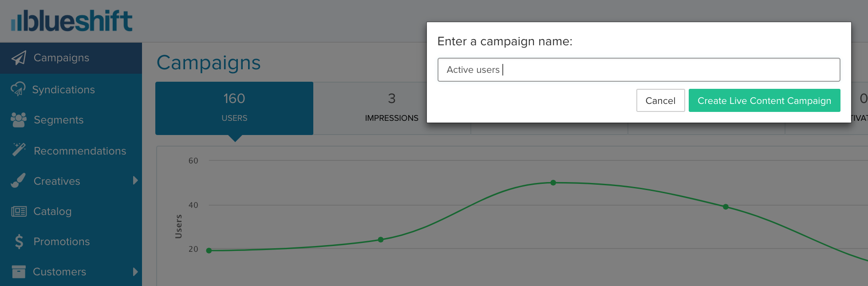
Task: Click Create Live Content Campaign button
Action: (x=764, y=100)
